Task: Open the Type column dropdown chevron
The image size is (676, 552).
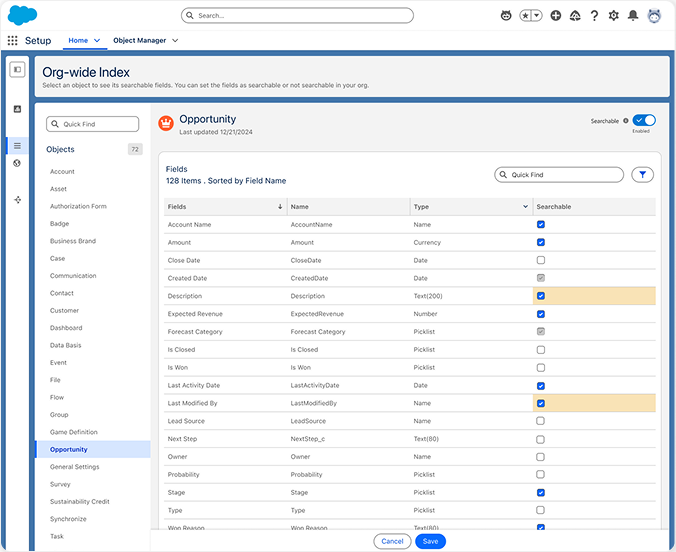Action: [526, 207]
